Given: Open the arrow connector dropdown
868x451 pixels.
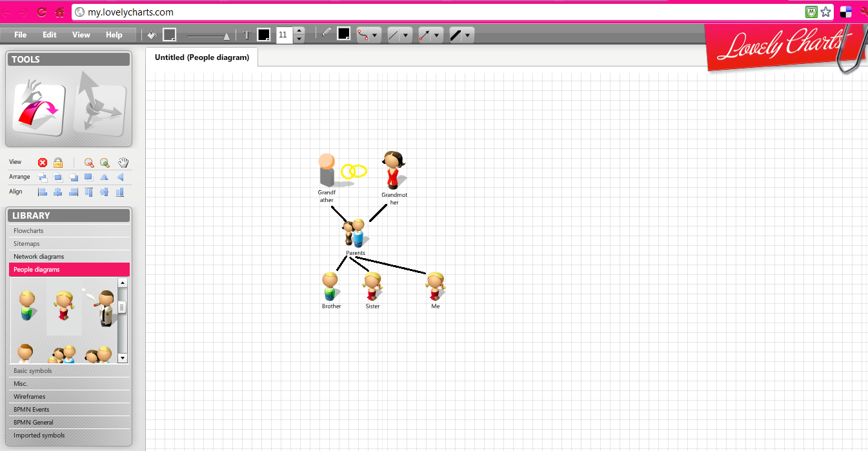Looking at the screenshot, I should [x=437, y=35].
